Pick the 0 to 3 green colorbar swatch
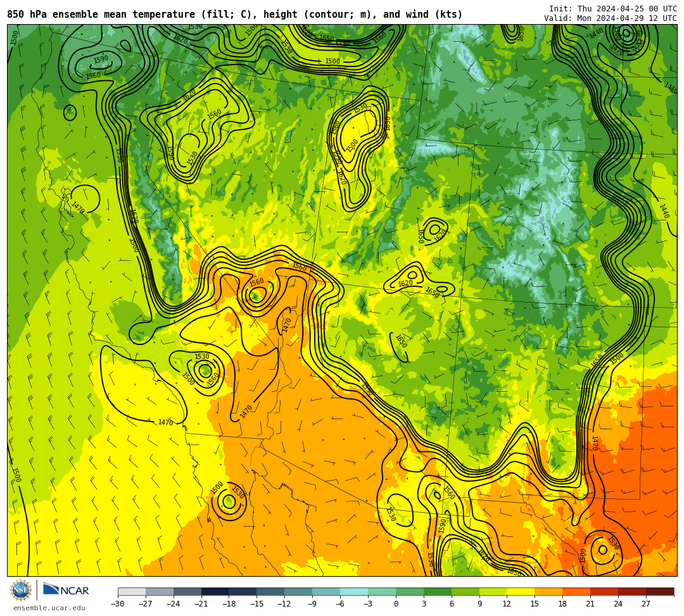The image size is (684, 616). click(x=410, y=592)
